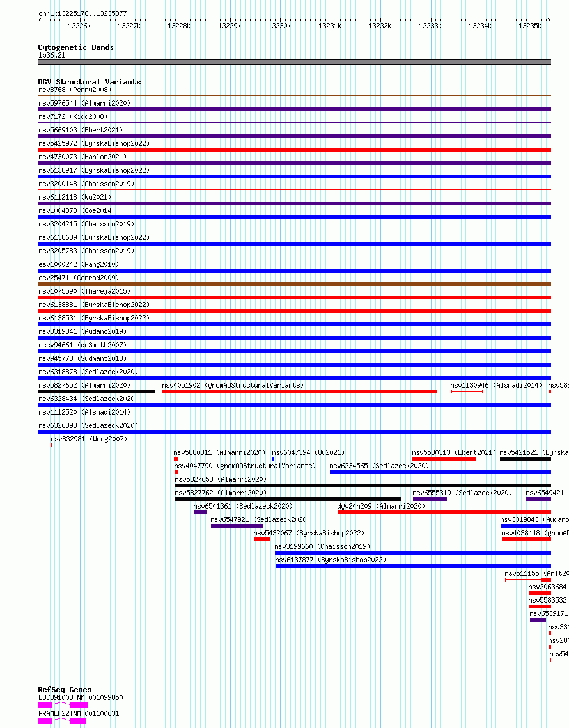Click the blue bar of nsv6138917 (ByrskaBishop2022)
Viewport: 569px width, 728px height.
(294, 177)
